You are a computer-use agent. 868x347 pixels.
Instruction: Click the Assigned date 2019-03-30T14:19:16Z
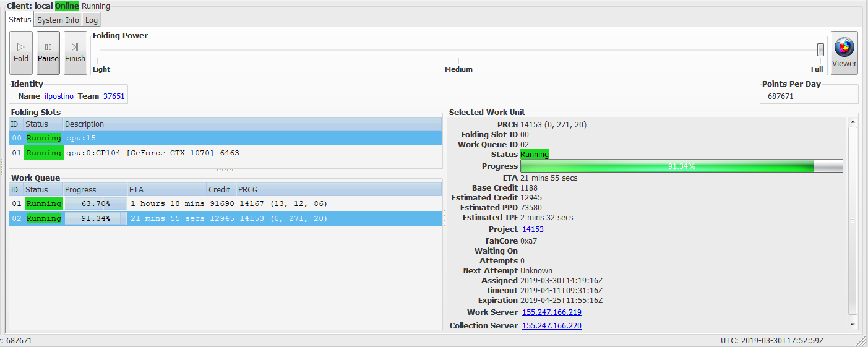coord(561,281)
